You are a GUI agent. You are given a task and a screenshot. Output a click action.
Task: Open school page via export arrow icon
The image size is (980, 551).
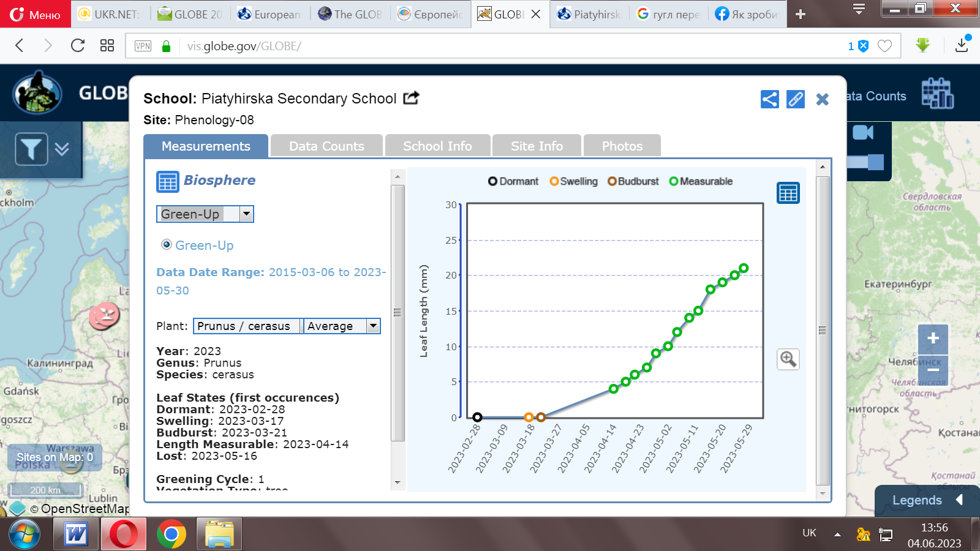[411, 98]
